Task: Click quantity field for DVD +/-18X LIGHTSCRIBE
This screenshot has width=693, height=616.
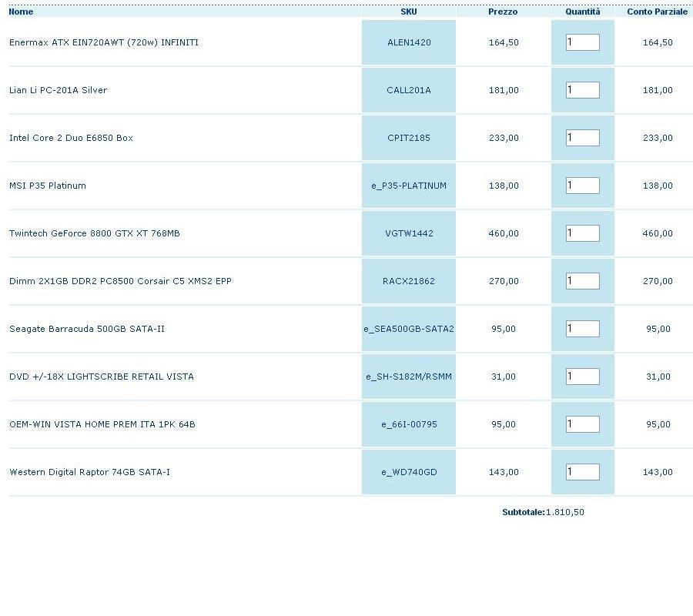Action: [583, 377]
